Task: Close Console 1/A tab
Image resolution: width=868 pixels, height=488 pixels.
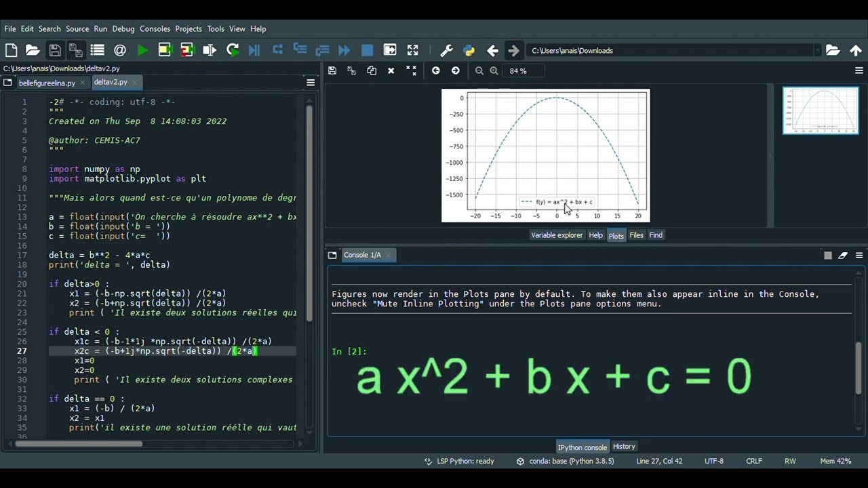Action: point(388,256)
